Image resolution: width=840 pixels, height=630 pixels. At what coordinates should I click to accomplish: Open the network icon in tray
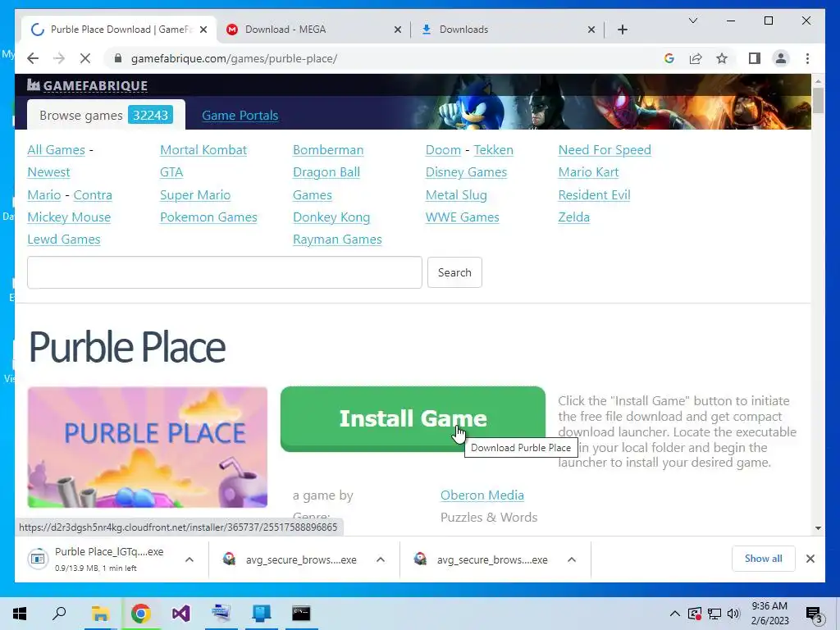(714, 614)
